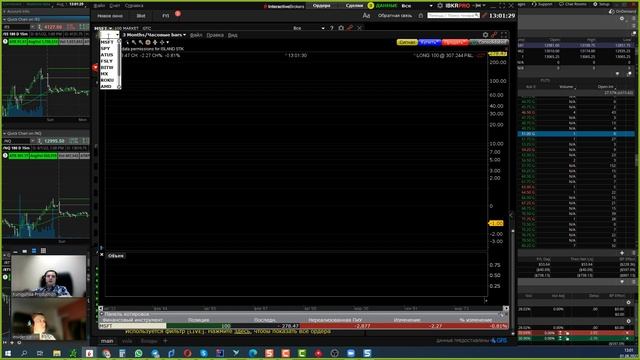The width and height of the screenshot is (640, 360).
Task: Click the lock icon beside the search field
Action: coord(421,16)
